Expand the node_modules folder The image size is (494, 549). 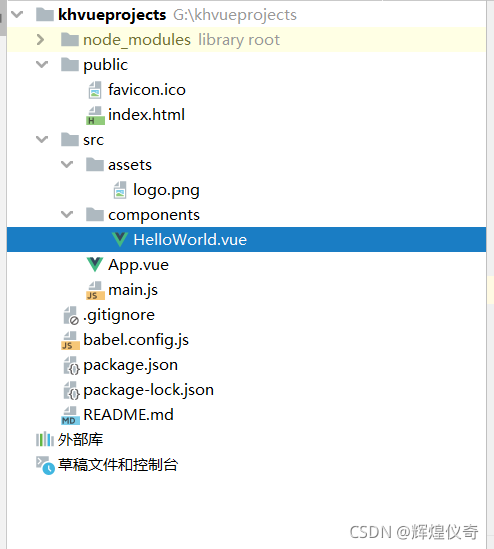(x=41, y=40)
